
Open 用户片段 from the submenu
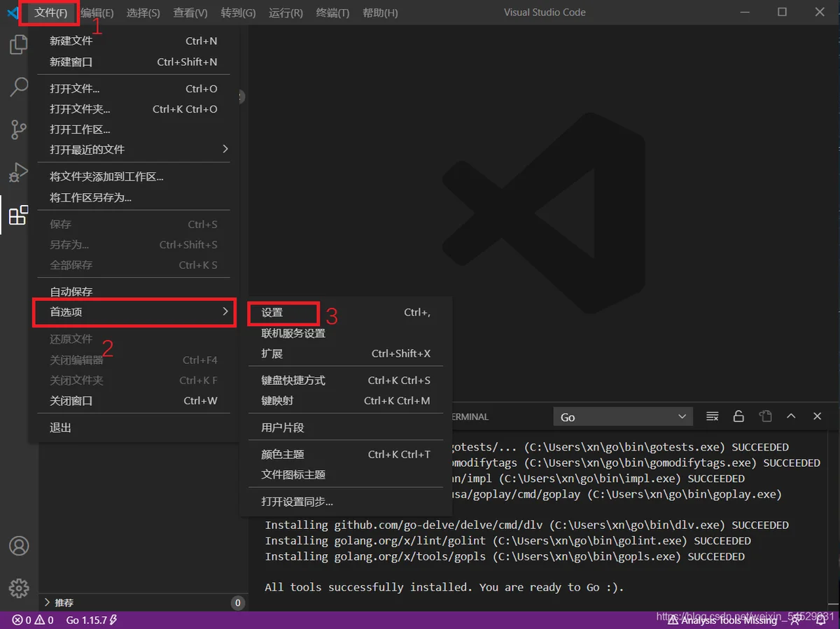(346, 427)
